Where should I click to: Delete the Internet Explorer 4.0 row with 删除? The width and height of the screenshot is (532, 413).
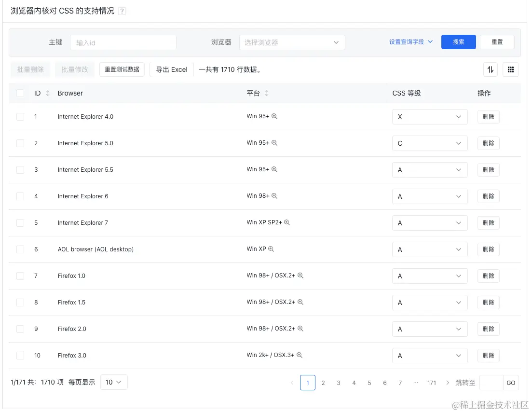pos(488,116)
